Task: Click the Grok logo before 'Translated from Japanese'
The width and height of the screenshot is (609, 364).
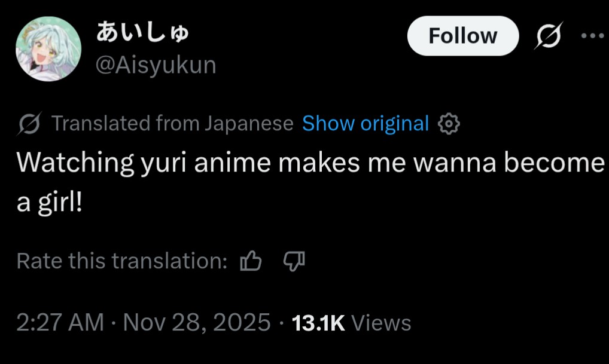Action: click(x=30, y=124)
